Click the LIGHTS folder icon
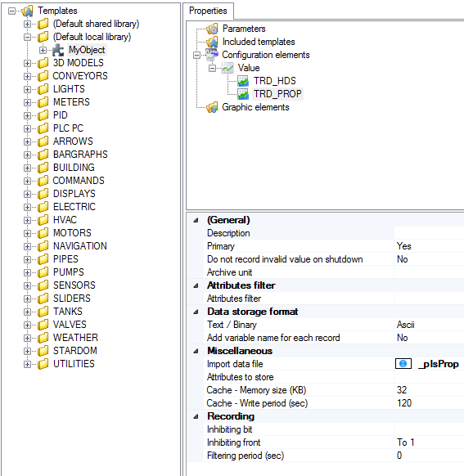 43,89
